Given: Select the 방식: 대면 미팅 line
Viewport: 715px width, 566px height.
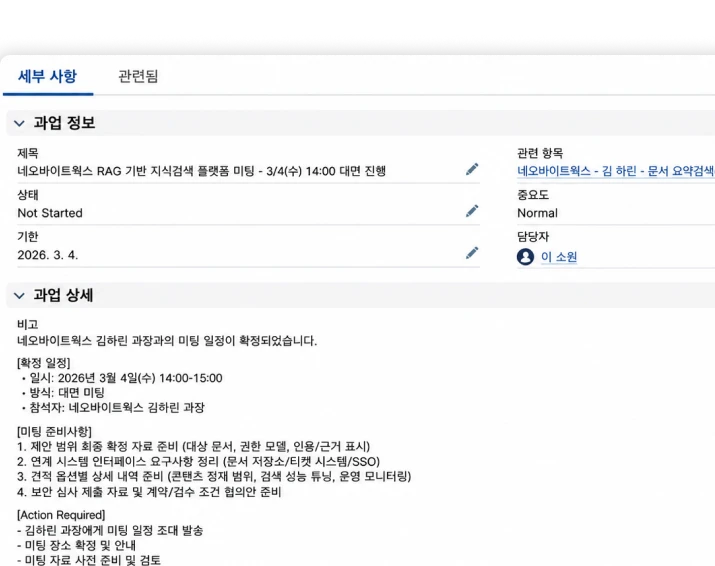Looking at the screenshot, I should (63, 393).
